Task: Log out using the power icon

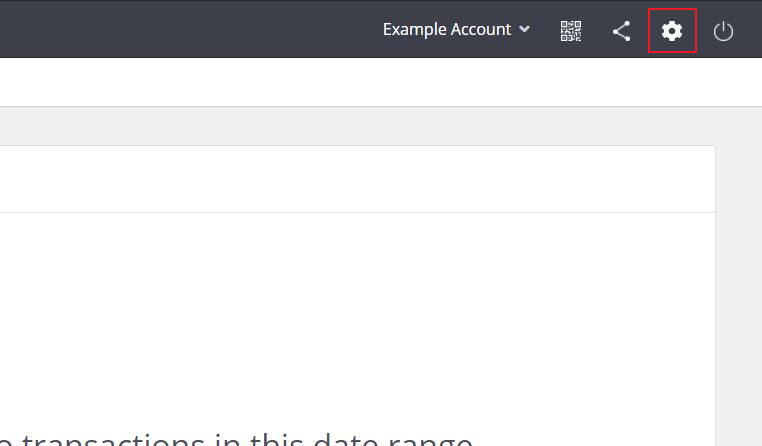Action: point(723,31)
